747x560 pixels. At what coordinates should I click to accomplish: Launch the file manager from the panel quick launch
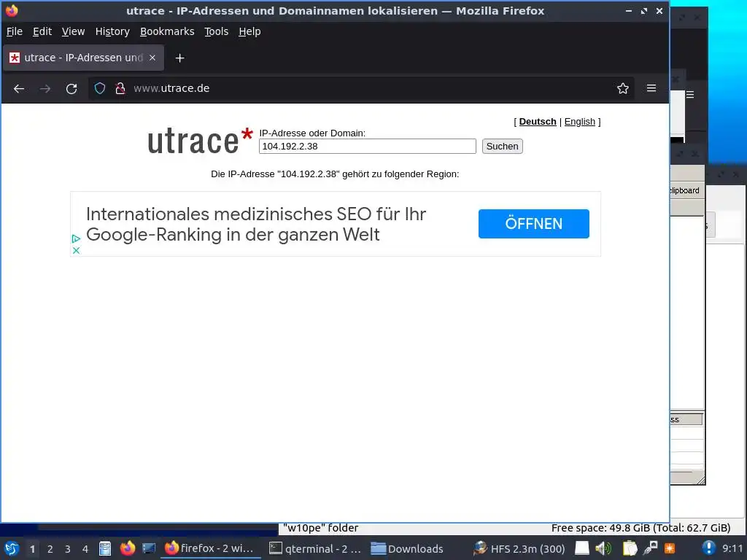[105, 548]
